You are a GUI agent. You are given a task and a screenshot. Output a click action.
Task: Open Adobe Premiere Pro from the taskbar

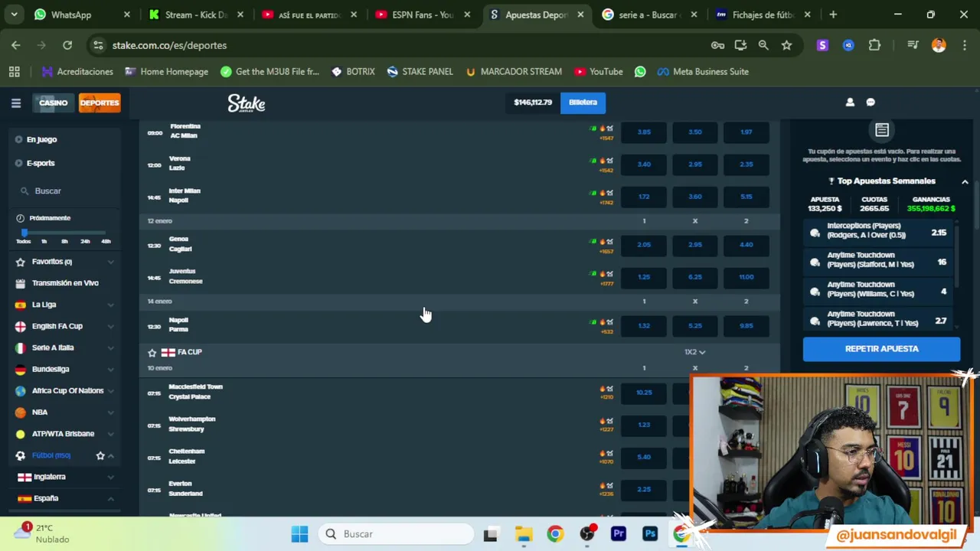point(619,534)
